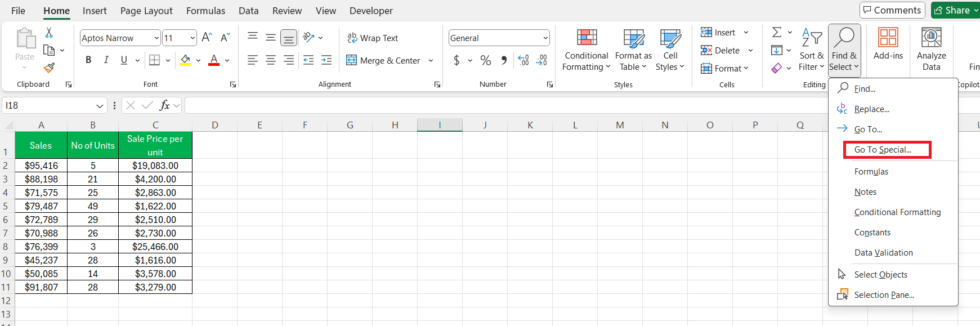Center text horizontally
Viewport: 980px width, 326px height.
[x=271, y=60]
